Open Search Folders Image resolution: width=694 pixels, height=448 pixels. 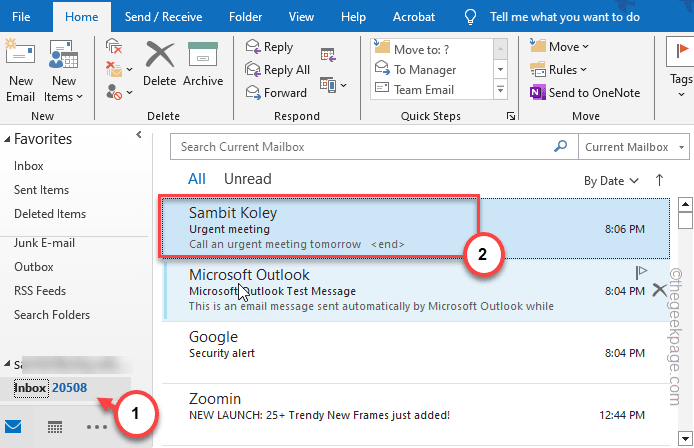(52, 315)
